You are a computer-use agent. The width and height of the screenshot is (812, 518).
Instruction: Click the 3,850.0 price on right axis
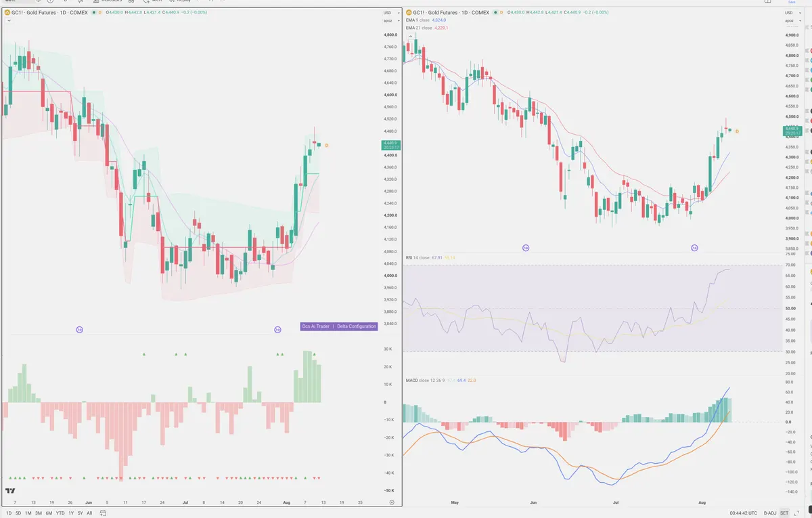point(791,249)
